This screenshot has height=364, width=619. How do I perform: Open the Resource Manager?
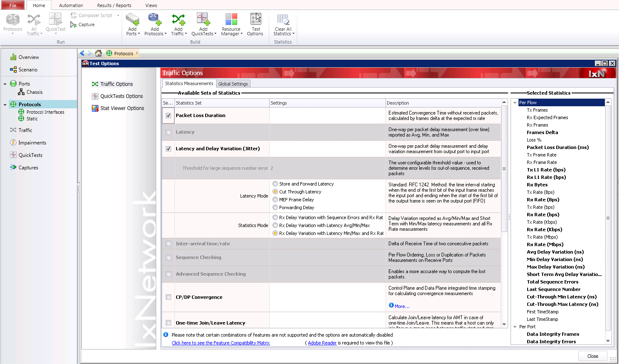231,24
